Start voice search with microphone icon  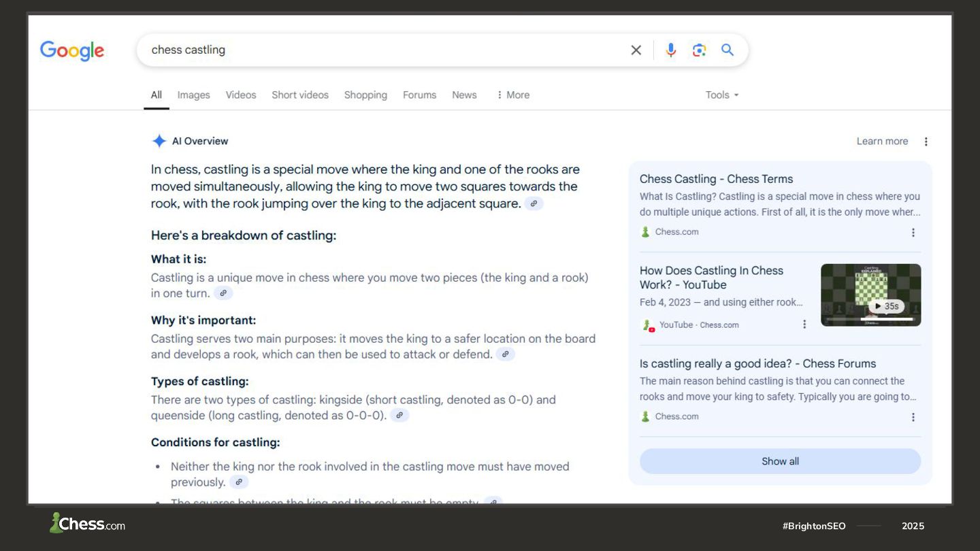pyautogui.click(x=671, y=50)
